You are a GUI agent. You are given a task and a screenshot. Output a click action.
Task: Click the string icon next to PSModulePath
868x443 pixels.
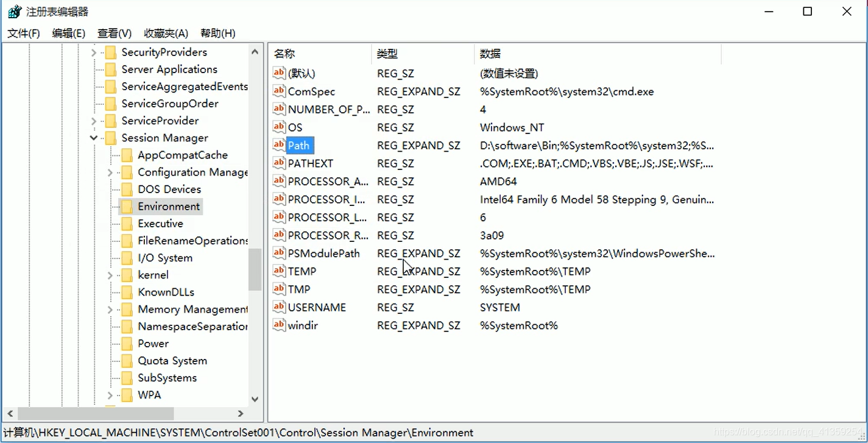pyautogui.click(x=279, y=253)
